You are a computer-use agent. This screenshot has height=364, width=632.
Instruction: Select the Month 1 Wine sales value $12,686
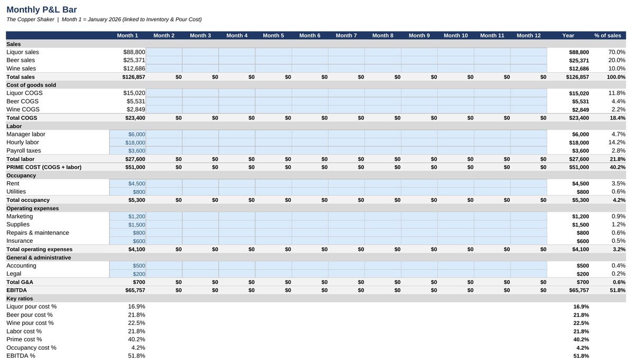(x=127, y=68)
